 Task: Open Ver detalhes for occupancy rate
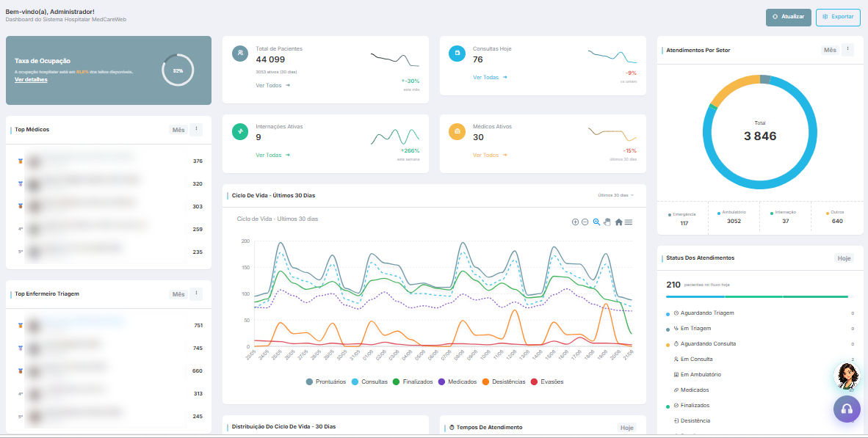pyautogui.click(x=31, y=80)
